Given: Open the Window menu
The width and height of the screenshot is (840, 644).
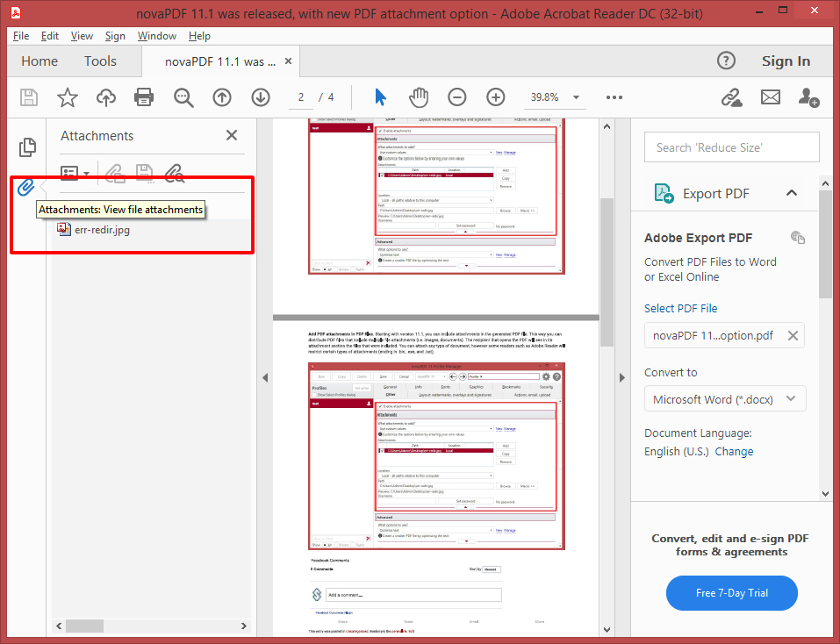Looking at the screenshot, I should click(x=157, y=36).
